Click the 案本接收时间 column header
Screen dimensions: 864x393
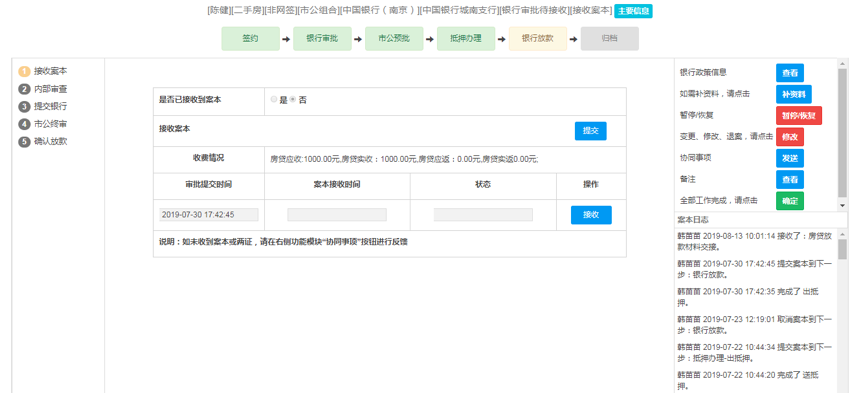[337, 185]
